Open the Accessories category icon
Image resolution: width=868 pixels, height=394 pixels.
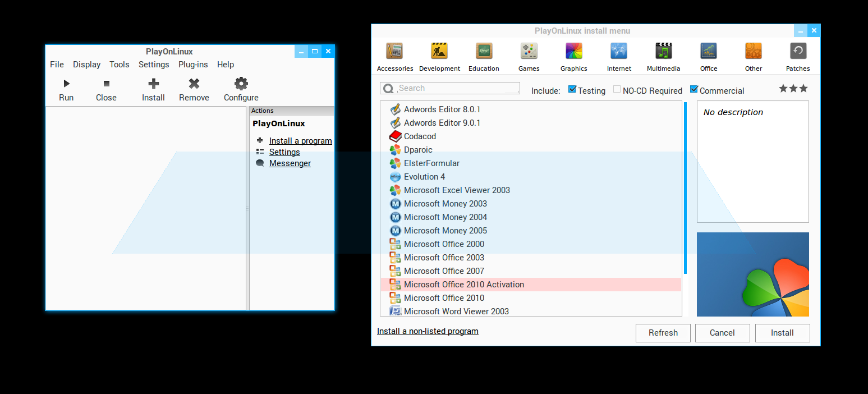(x=394, y=52)
